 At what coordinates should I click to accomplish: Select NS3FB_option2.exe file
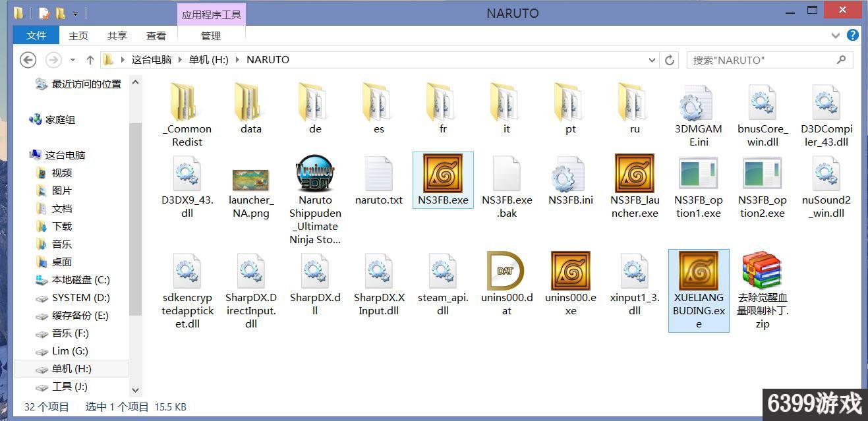(763, 187)
